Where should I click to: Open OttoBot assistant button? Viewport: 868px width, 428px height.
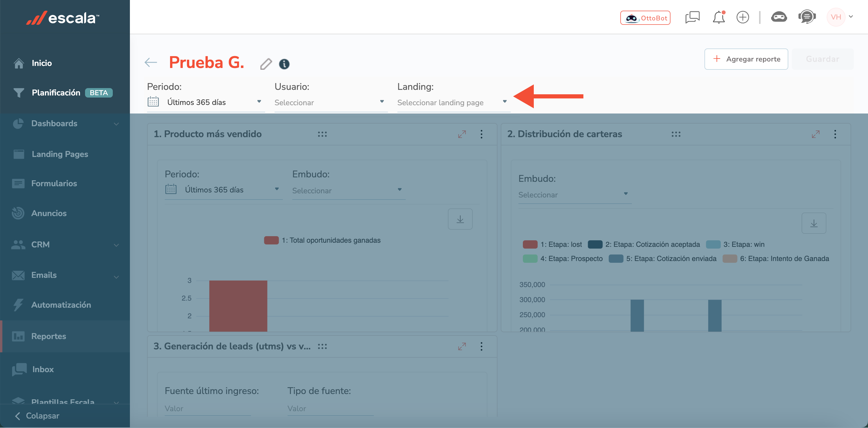645,18
